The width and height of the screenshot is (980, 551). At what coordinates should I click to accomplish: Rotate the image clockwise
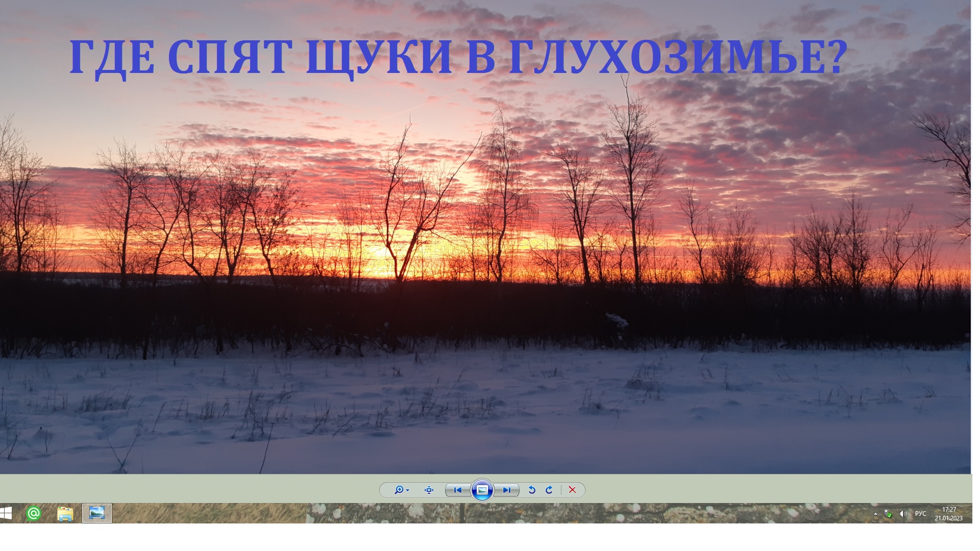tap(549, 490)
